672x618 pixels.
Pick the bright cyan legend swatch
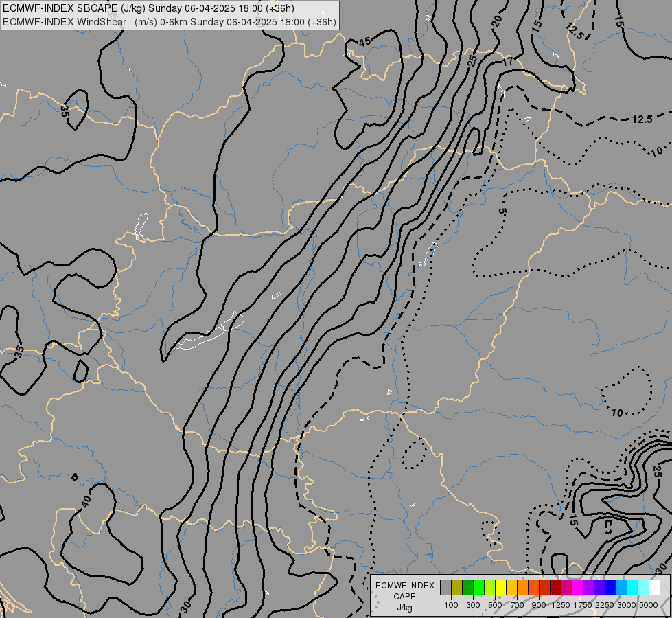pyautogui.click(x=633, y=587)
